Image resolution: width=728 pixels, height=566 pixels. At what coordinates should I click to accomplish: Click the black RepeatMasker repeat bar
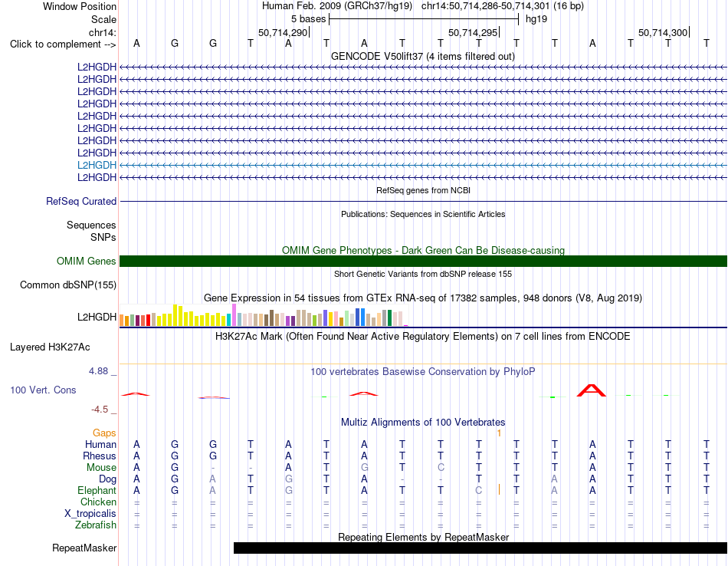tap(480, 548)
